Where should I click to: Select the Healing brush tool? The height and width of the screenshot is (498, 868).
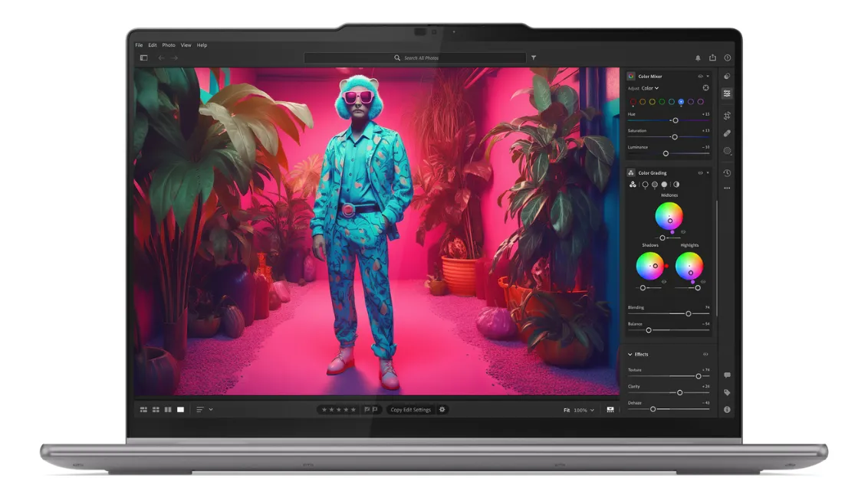pos(727,133)
